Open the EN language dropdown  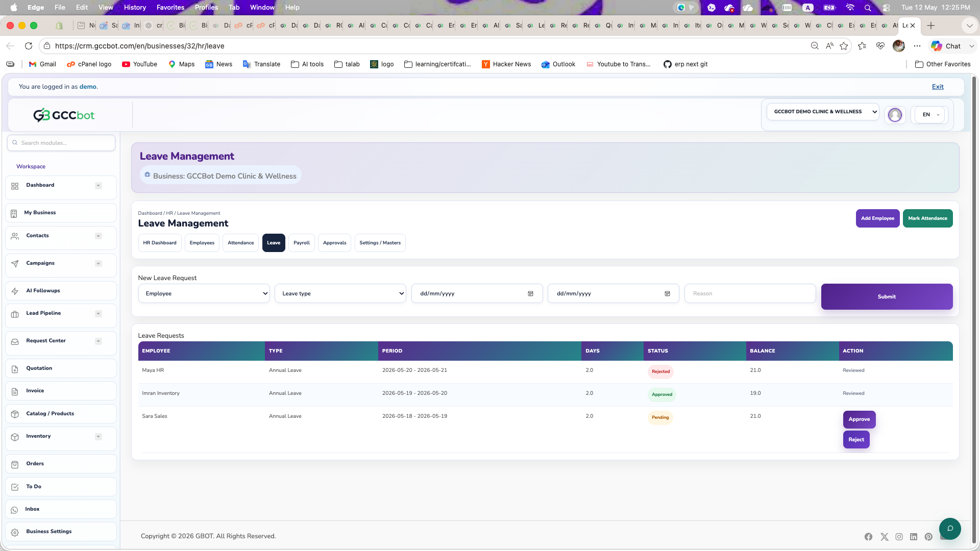pos(930,115)
